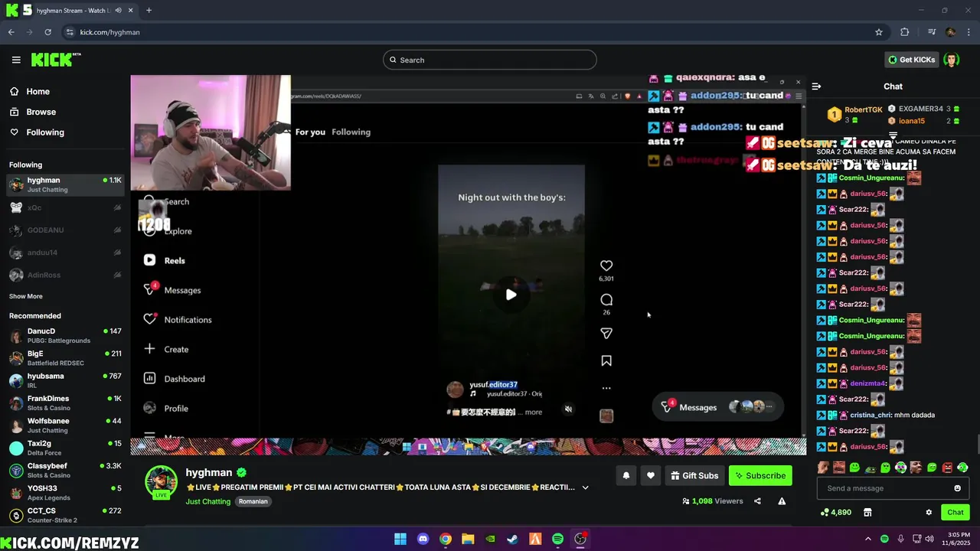Insert the red angry face emote
This screenshot has width=980, height=551.
point(947,467)
